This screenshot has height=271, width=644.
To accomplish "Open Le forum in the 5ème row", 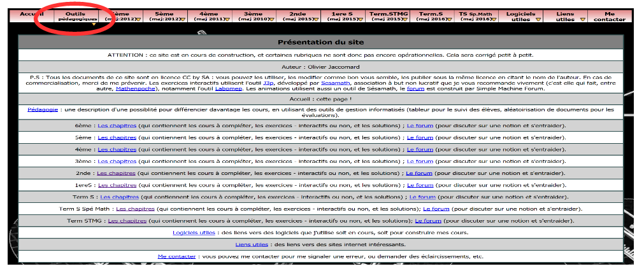I will 420,138.
